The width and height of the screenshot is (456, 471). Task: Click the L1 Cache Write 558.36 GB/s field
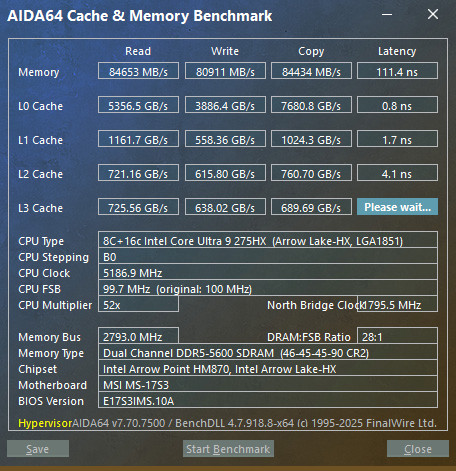coord(225,139)
